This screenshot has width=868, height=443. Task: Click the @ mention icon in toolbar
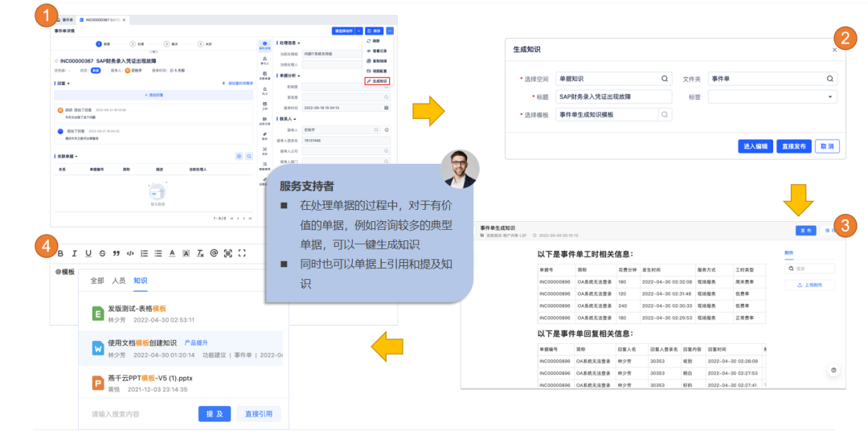pyautogui.click(x=214, y=253)
